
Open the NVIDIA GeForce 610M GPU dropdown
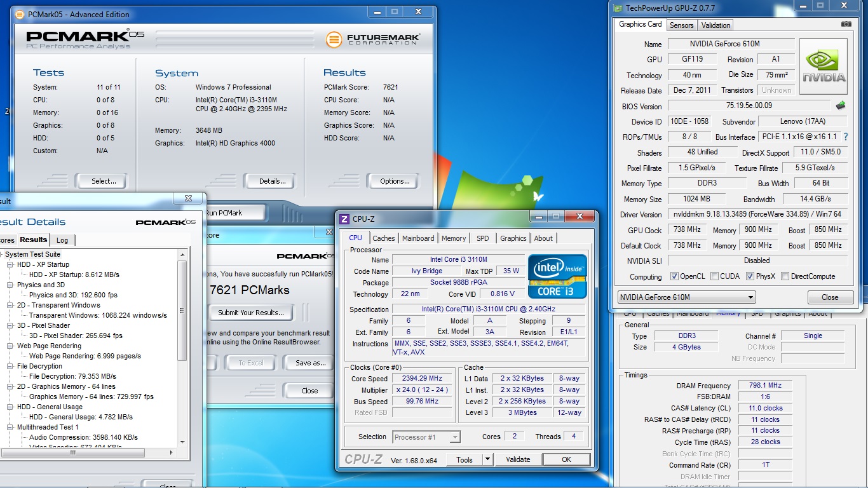point(686,297)
